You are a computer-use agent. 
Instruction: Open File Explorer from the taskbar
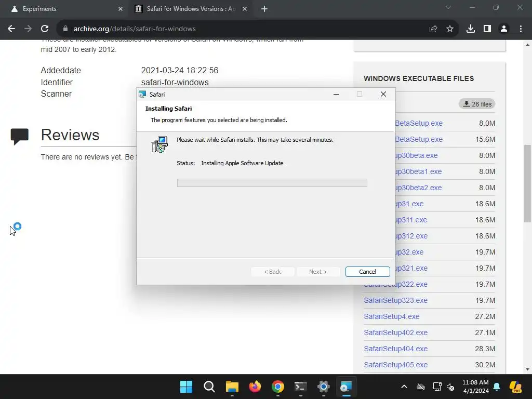232,387
